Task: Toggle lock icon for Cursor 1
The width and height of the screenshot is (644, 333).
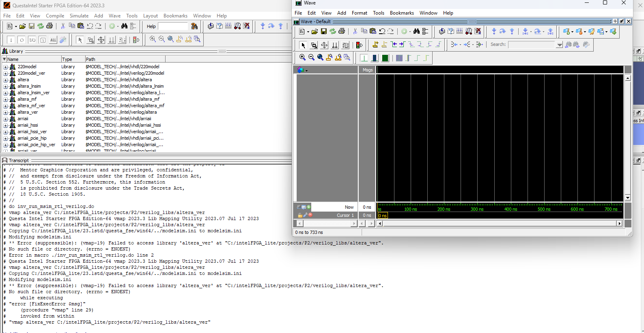Action: 300,215
